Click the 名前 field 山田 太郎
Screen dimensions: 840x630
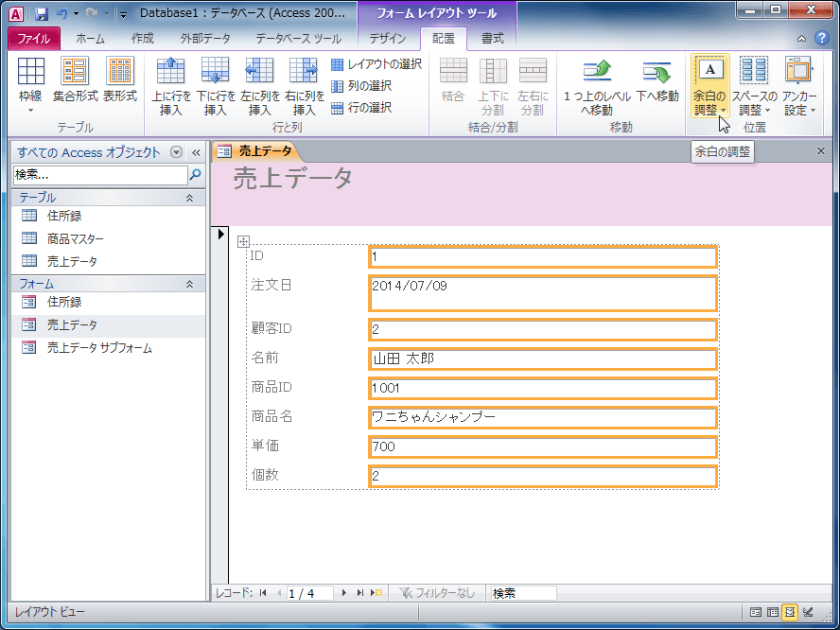tap(543, 359)
